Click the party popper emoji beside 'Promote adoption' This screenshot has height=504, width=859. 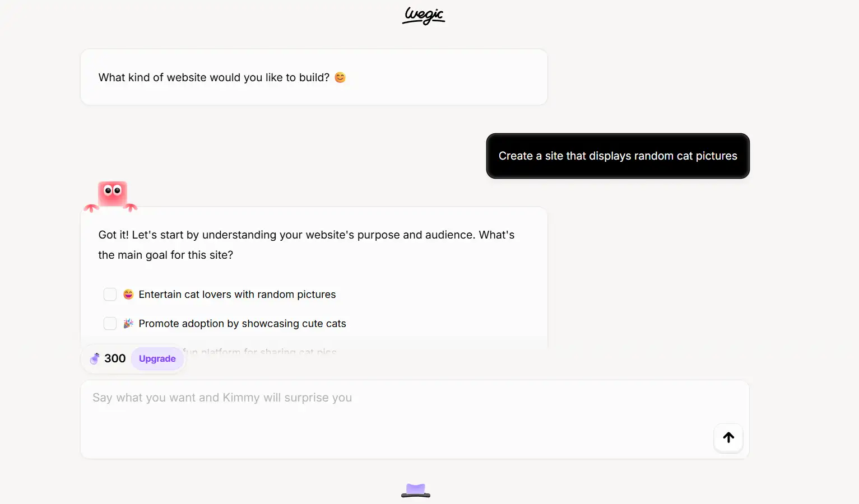(128, 324)
